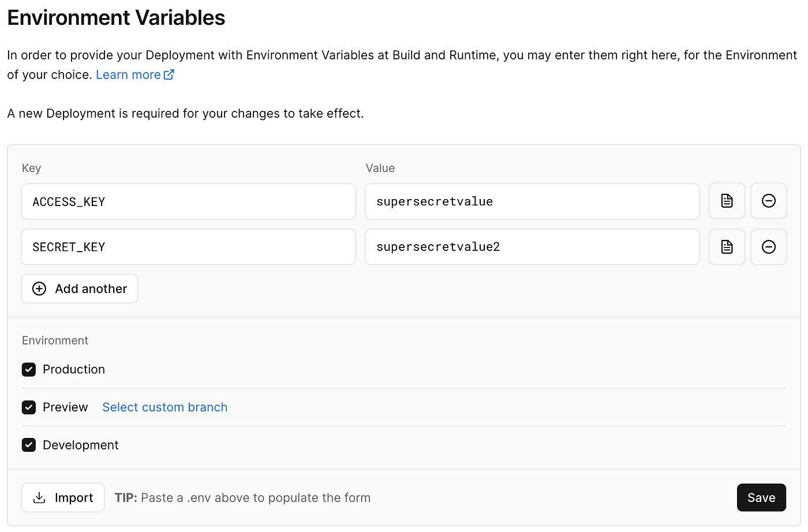The image size is (808, 532).
Task: Remove the ACCESS_KEY row with minus icon
Action: pyautogui.click(x=768, y=201)
